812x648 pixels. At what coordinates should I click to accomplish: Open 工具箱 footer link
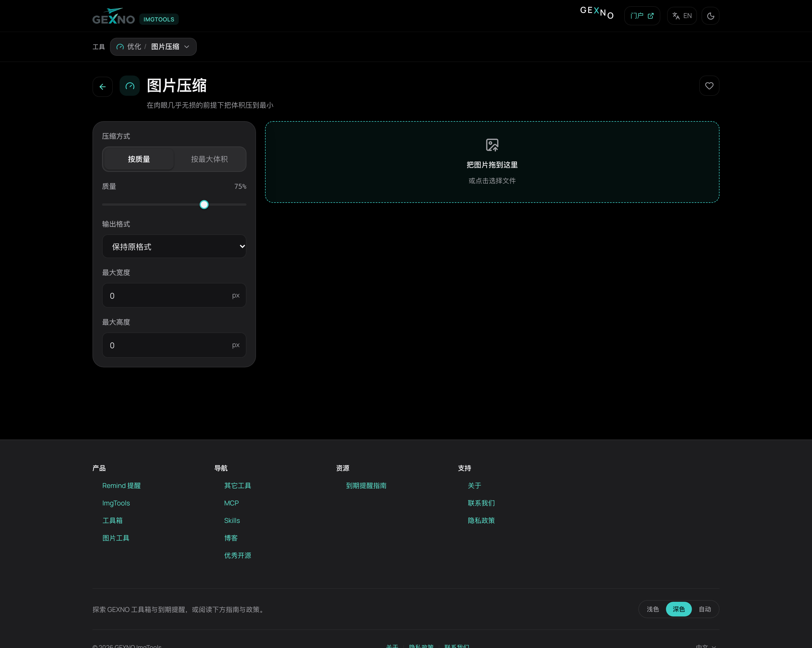[112, 520]
